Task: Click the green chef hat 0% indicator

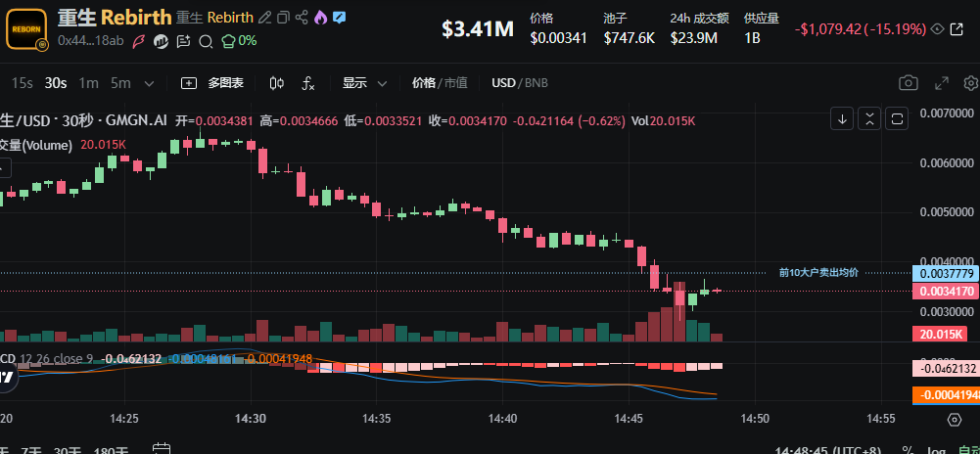Action: (x=240, y=41)
